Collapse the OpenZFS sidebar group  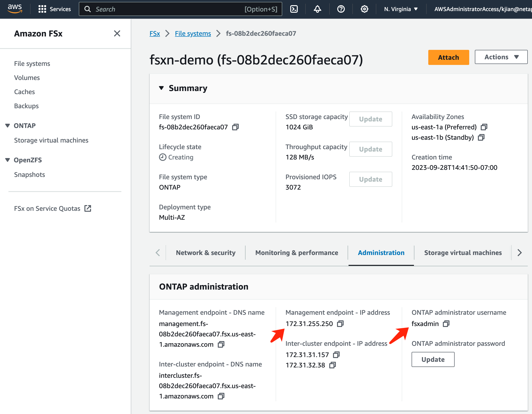click(x=8, y=160)
